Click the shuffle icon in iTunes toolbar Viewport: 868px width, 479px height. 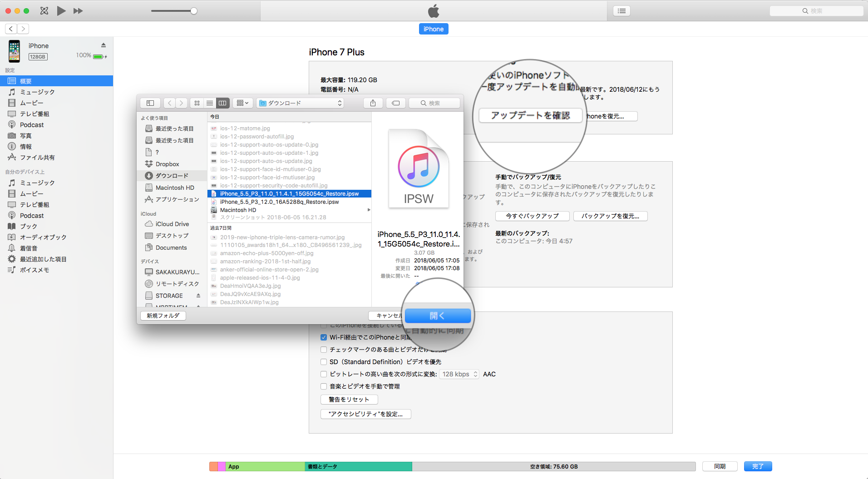44,11
